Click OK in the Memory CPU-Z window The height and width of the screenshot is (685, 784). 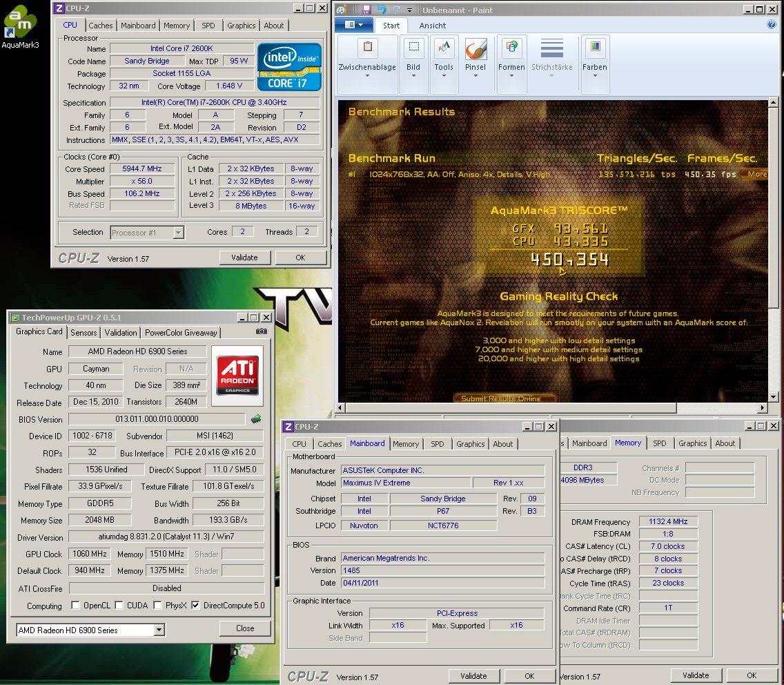point(752,675)
